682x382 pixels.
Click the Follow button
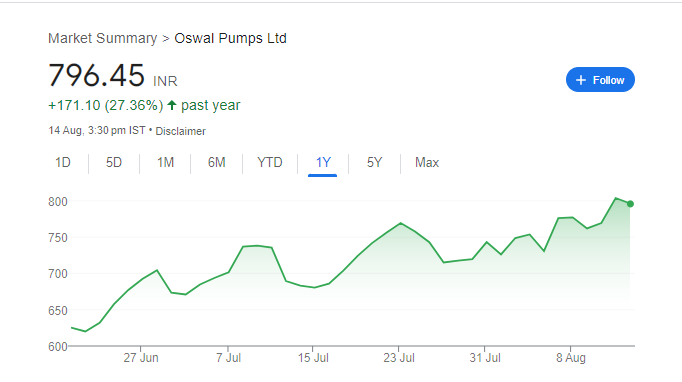[600, 80]
